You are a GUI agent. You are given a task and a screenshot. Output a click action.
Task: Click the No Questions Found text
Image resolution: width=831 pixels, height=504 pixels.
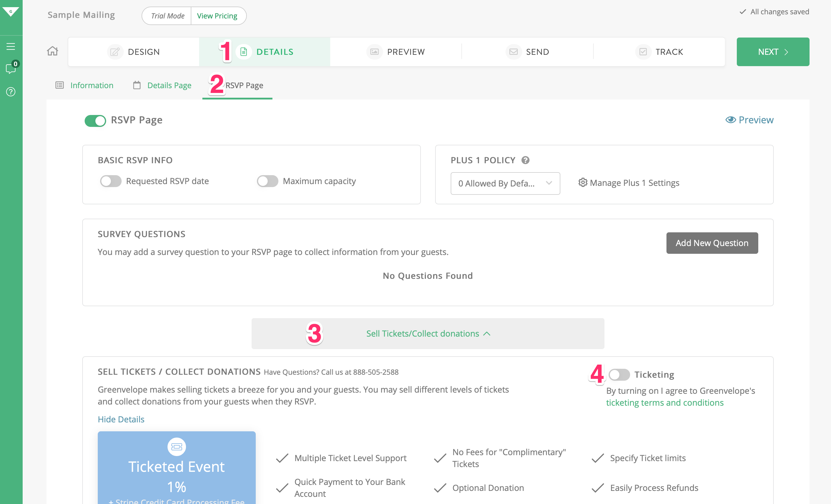click(x=428, y=276)
